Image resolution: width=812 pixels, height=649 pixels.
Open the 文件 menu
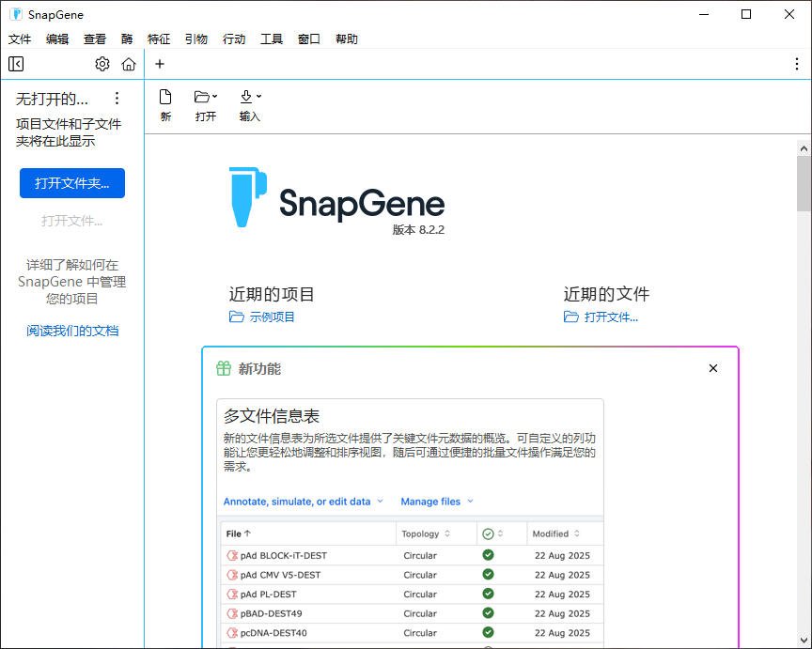(x=20, y=39)
